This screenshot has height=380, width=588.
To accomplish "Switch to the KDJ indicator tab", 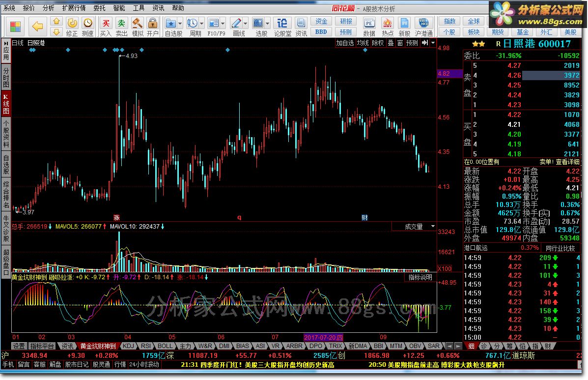I will [x=128, y=346].
